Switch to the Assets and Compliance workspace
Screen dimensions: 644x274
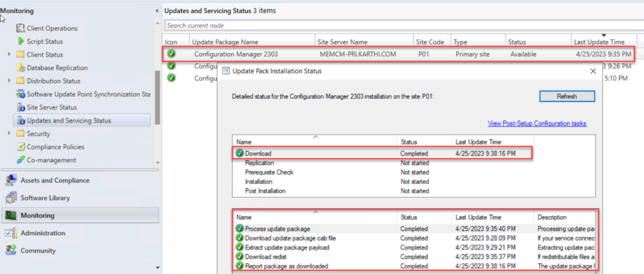(55, 180)
